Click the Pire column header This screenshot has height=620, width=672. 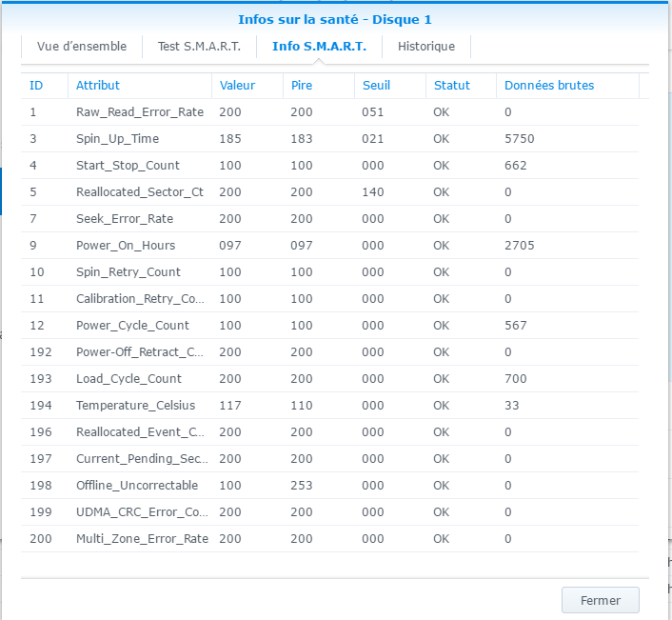(319, 86)
